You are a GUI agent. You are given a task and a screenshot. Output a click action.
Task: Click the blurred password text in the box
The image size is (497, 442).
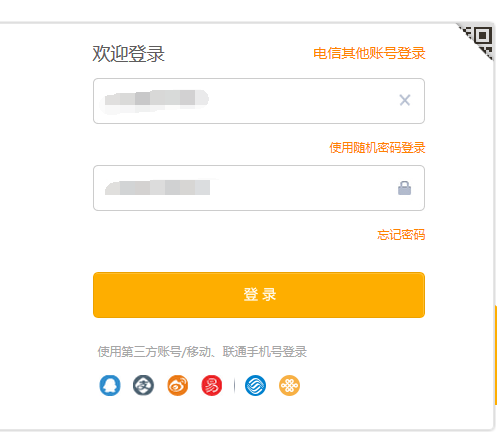(158, 187)
